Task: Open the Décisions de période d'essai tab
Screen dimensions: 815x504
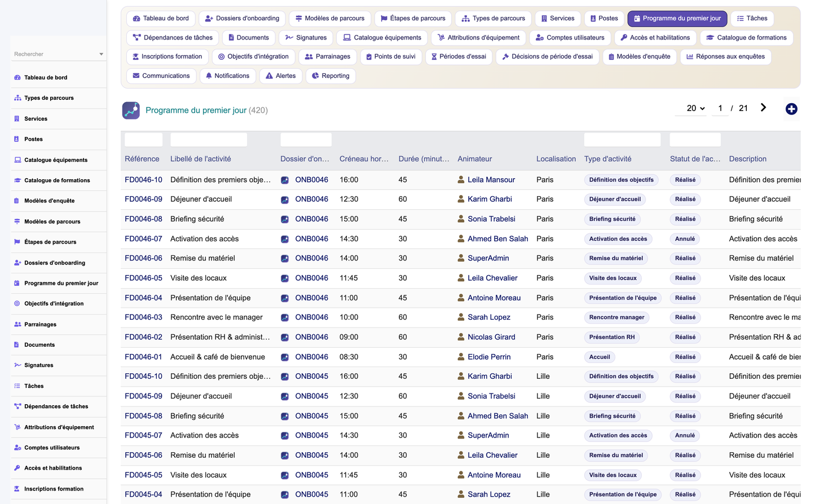Action: [547, 57]
